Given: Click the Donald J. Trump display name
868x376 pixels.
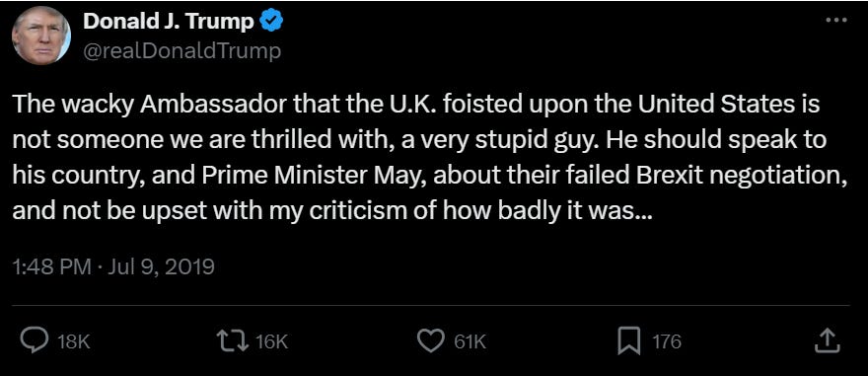Looking at the screenshot, I should pyautogui.click(x=169, y=22).
